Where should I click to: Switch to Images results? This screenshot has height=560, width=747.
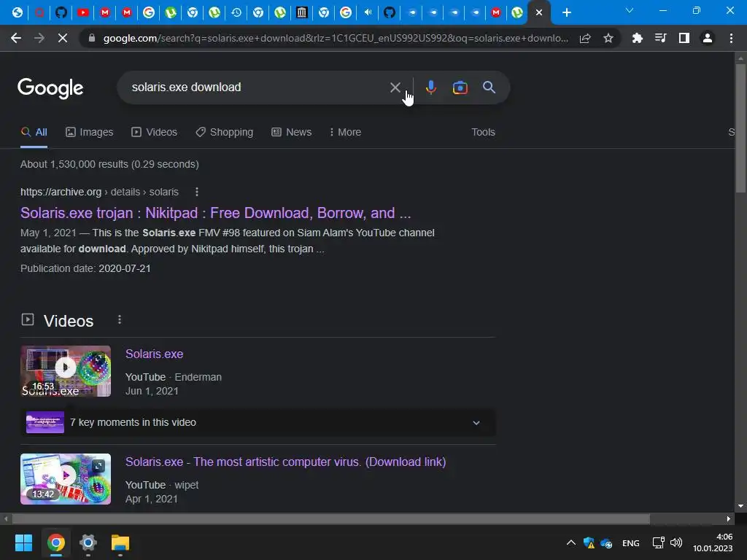click(x=90, y=133)
